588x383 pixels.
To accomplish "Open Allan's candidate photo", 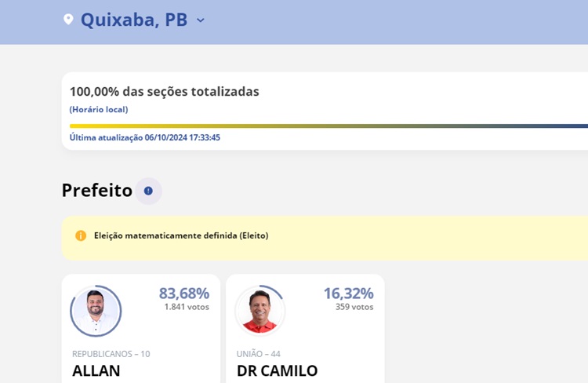I will pos(96,311).
